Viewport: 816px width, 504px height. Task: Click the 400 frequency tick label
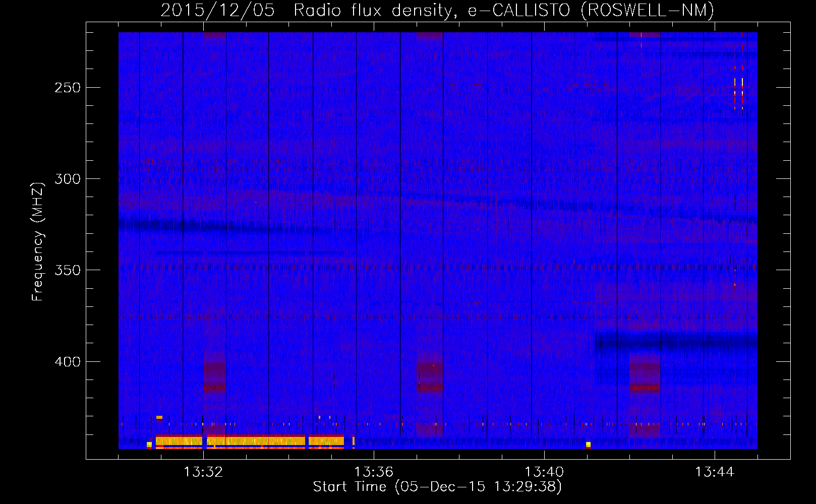68,362
